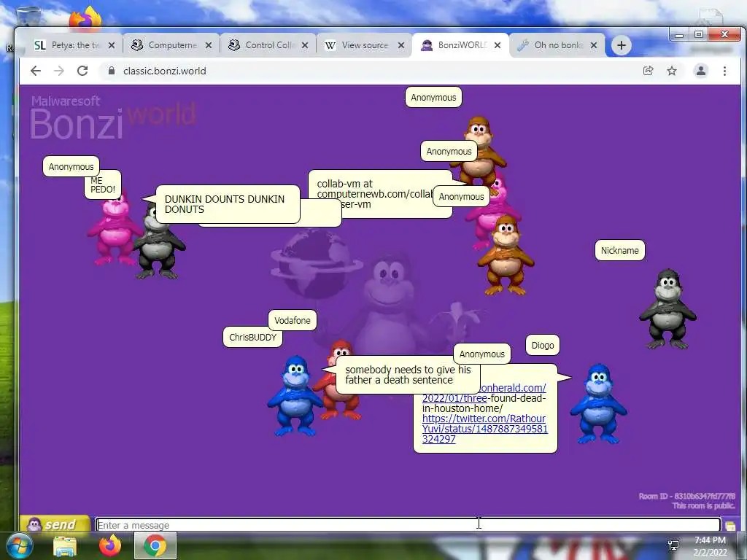
Task: Click the Malwaresoft BonziWORLD logo
Action: [x=113, y=117]
